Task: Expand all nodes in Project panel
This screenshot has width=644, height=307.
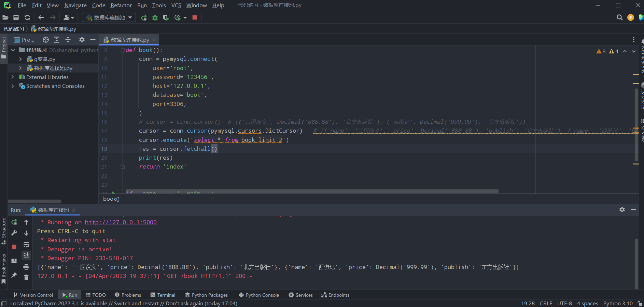Action: [57, 40]
